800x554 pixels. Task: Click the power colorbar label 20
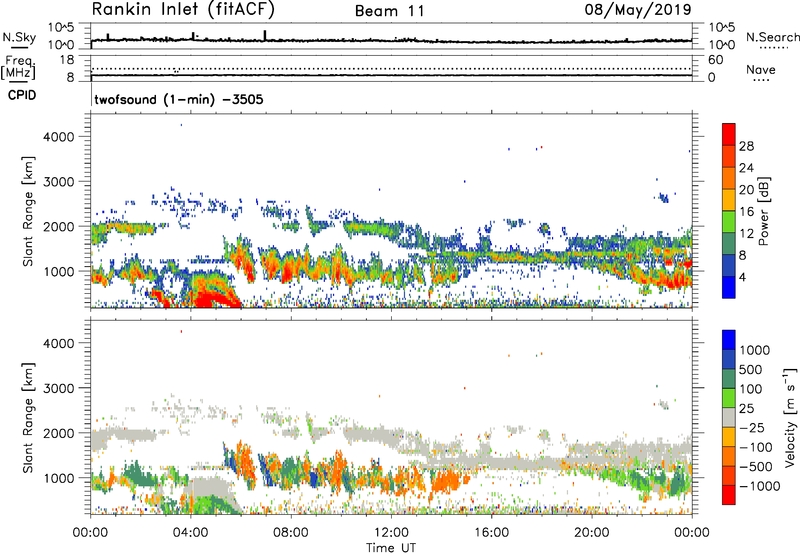[746, 190]
